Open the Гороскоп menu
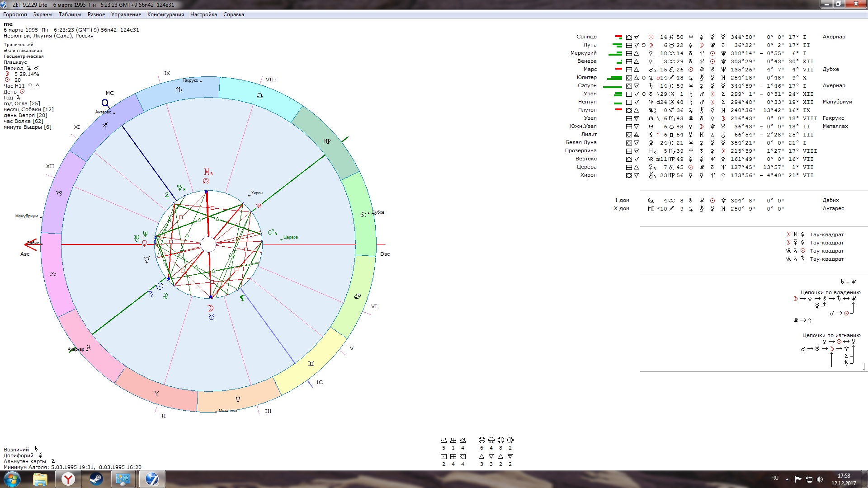 tap(15, 14)
